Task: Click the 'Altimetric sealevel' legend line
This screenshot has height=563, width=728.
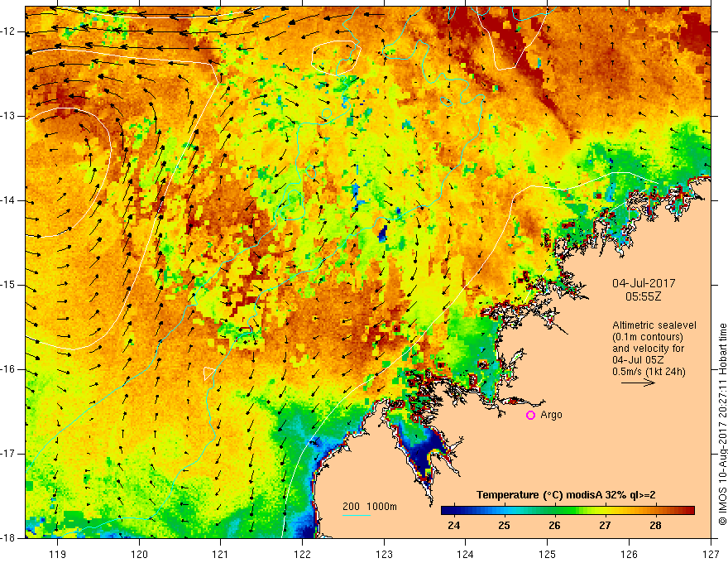Action: click(x=654, y=325)
